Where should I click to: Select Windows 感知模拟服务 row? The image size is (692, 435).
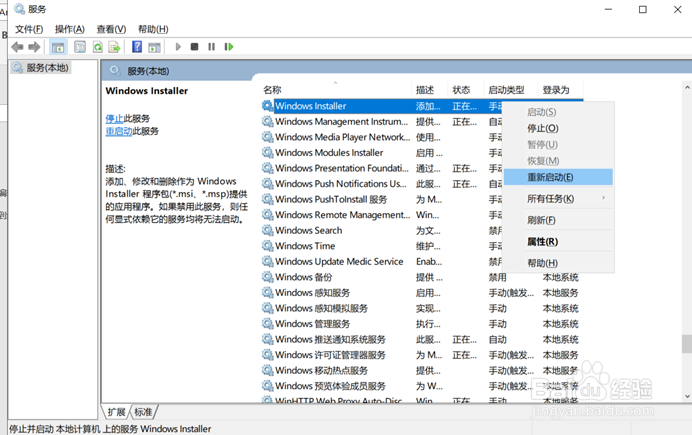tap(422, 308)
